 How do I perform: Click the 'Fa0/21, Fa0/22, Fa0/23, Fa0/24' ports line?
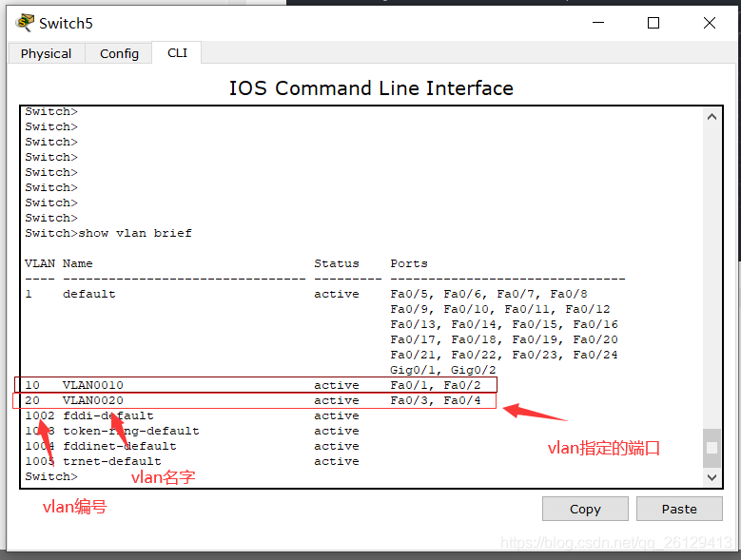coord(504,355)
